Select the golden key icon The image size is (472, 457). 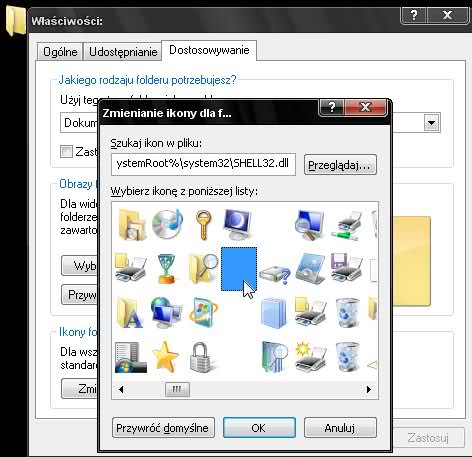(203, 225)
